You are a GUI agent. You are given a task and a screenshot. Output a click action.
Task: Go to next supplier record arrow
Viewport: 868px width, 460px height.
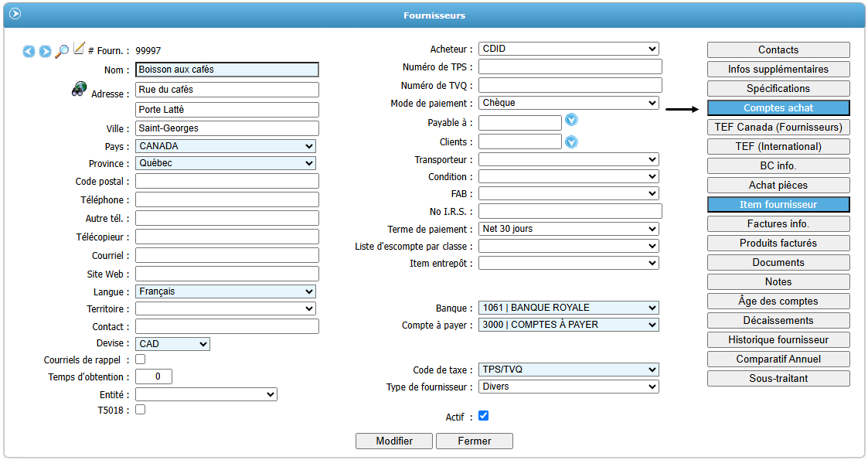point(45,51)
